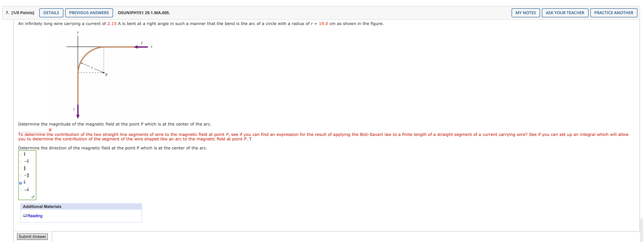644x242 pixels.
Task: Open the Reading additional material
Action: pyautogui.click(x=35, y=216)
